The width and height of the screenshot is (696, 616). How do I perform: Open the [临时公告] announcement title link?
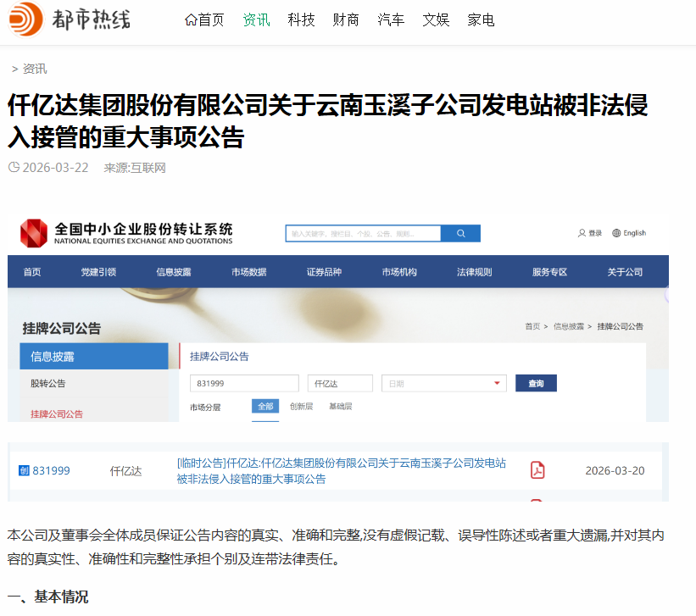pos(342,471)
